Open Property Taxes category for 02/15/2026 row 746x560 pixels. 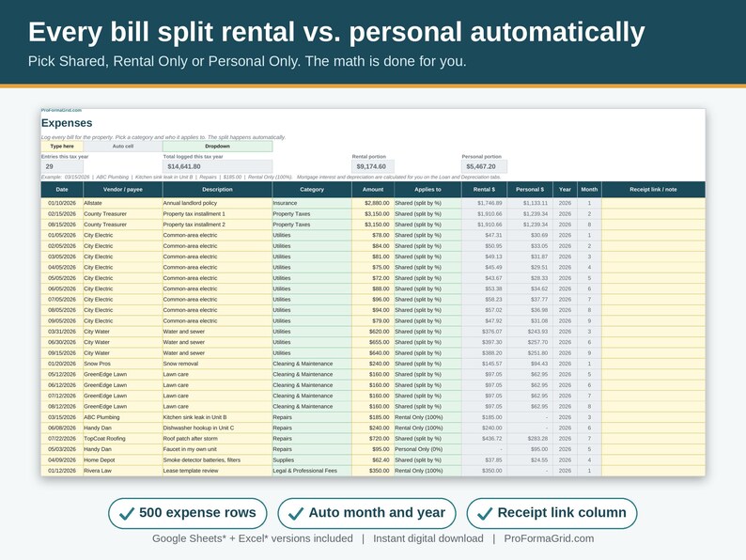pyautogui.click(x=312, y=214)
